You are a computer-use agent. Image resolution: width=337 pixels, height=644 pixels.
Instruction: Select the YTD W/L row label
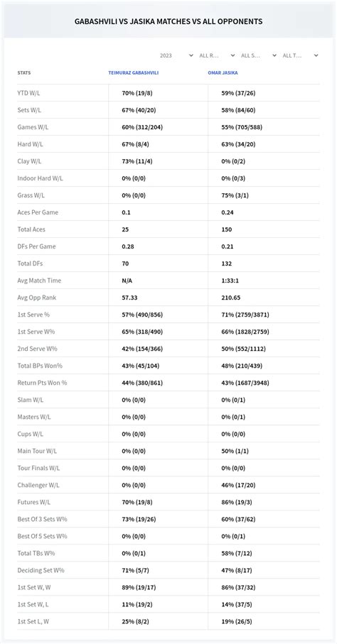point(29,93)
